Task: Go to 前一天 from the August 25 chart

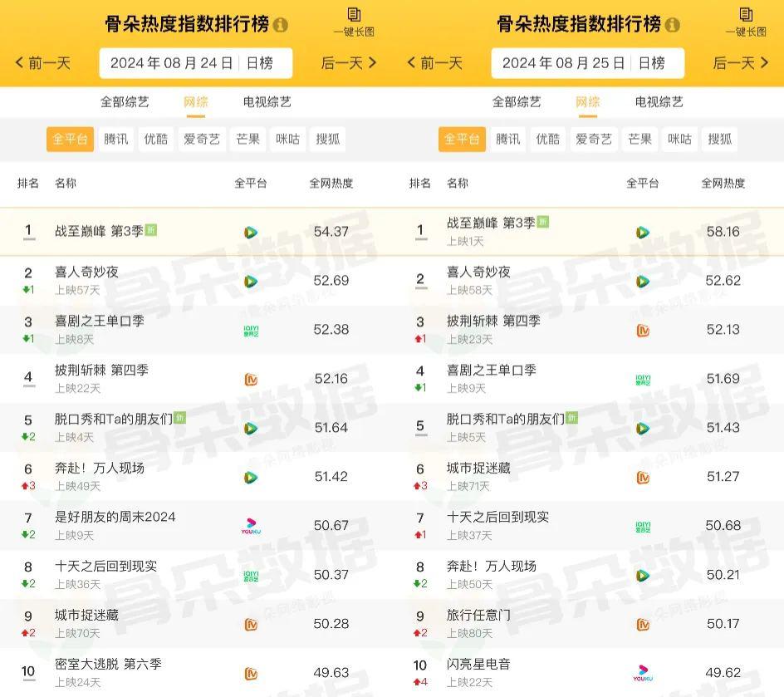Action: pyautogui.click(x=436, y=63)
